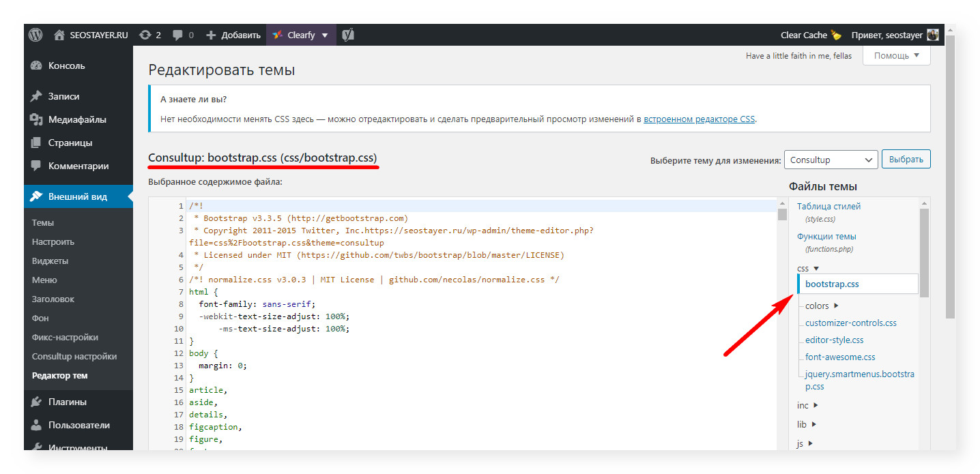Click the Внешний вид paintbrush icon

click(37, 196)
